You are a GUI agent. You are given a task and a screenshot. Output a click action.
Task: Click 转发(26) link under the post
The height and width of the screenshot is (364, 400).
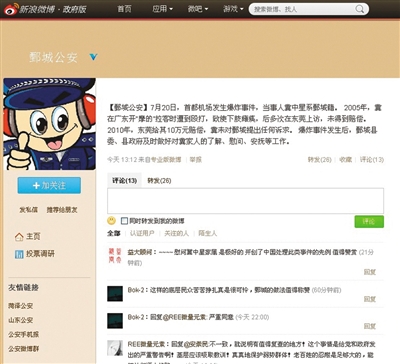coord(320,160)
